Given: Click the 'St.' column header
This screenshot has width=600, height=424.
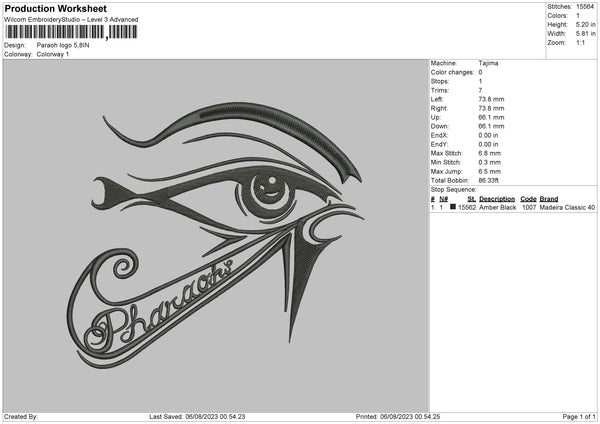Looking at the screenshot, I should click(471, 199).
